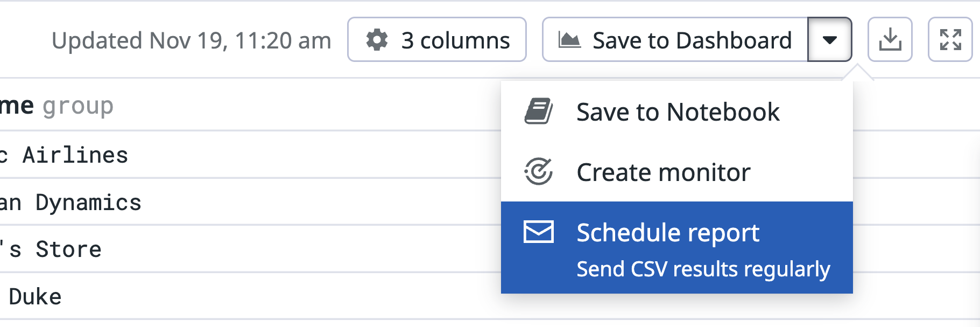Select Save to Notebook menu entry
980x327 pixels.
coord(678,112)
